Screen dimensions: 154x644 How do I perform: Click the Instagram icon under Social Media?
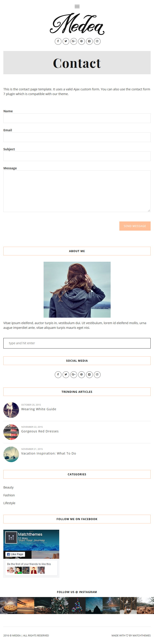(97, 374)
